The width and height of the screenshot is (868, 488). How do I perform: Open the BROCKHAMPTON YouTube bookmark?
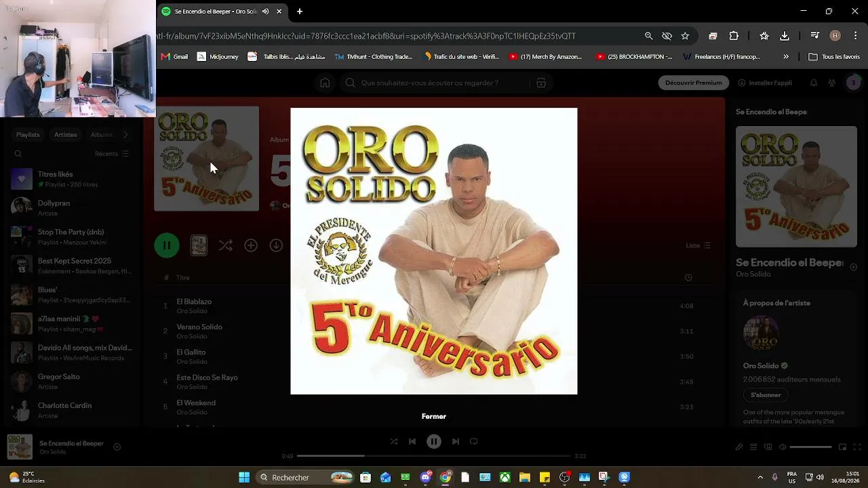tap(634, 57)
